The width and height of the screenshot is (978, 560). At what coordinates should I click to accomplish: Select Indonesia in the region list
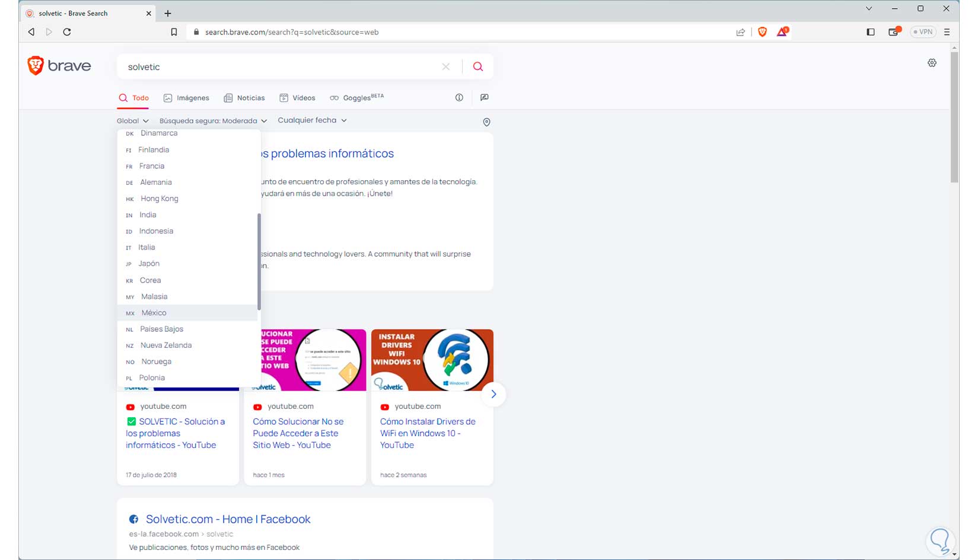pyautogui.click(x=189, y=231)
